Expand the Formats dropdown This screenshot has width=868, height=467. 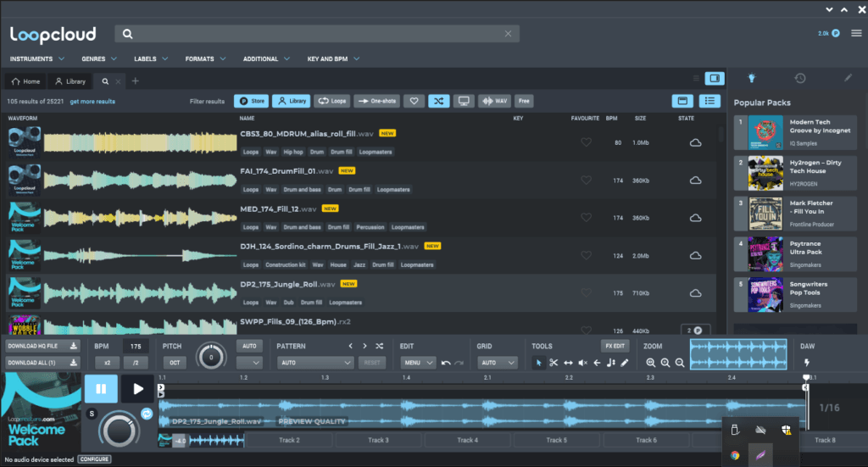(x=205, y=58)
